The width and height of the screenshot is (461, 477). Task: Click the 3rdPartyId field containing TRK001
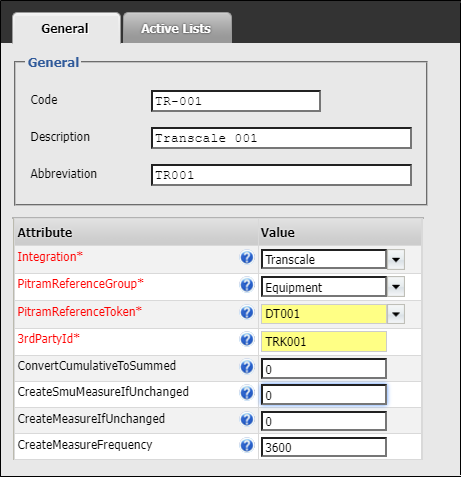point(324,342)
